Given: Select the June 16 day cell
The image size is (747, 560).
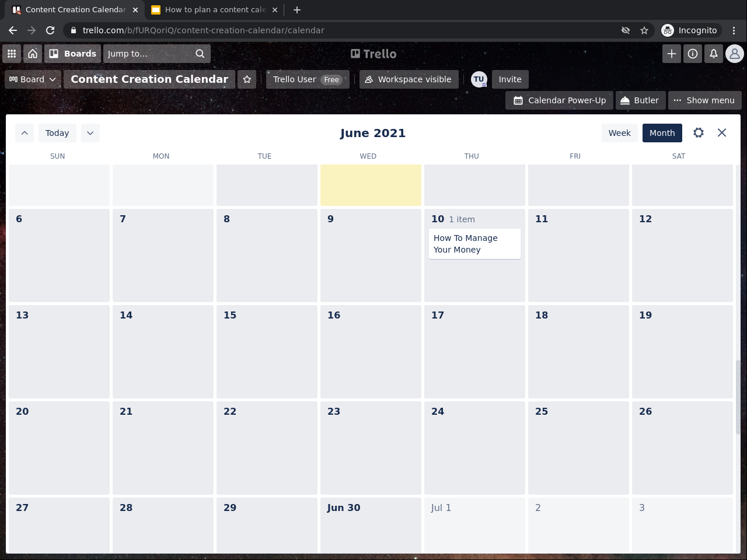Looking at the screenshot, I should click(371, 352).
